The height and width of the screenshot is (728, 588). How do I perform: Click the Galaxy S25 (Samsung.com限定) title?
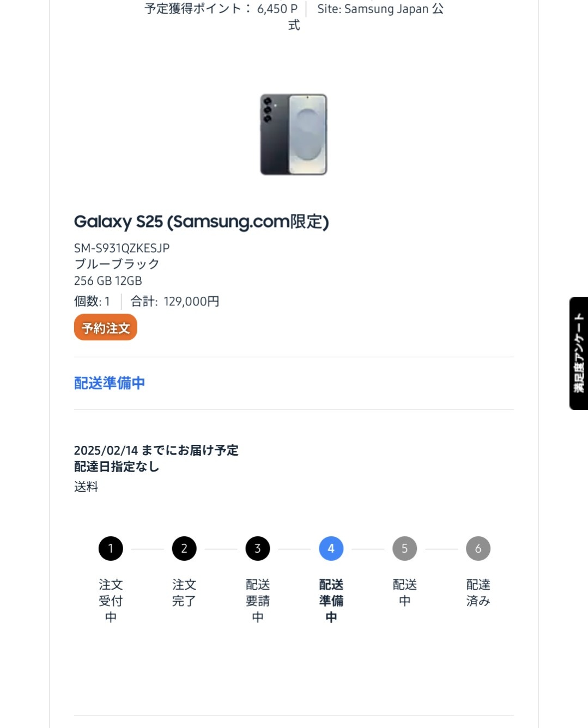click(x=201, y=222)
